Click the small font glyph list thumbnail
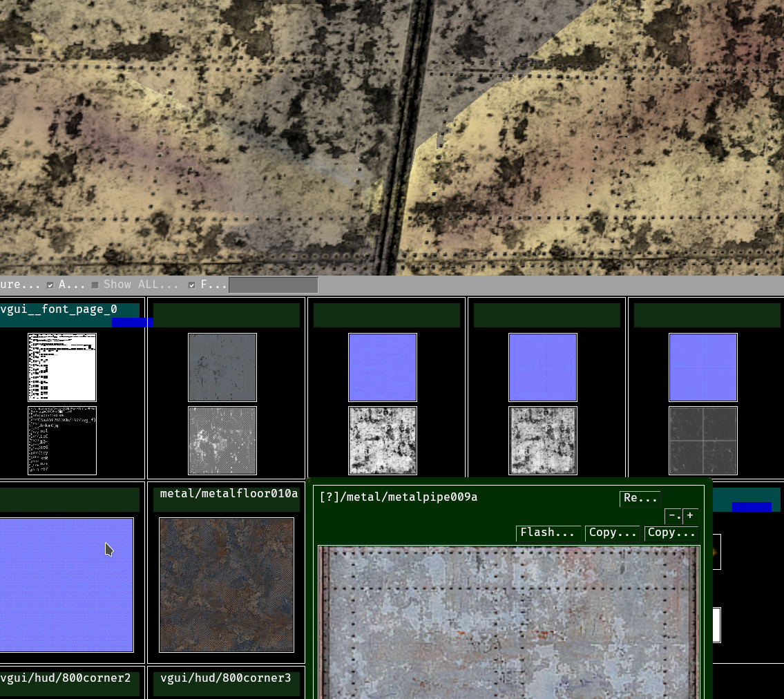The width and height of the screenshot is (784, 699). tap(61, 441)
